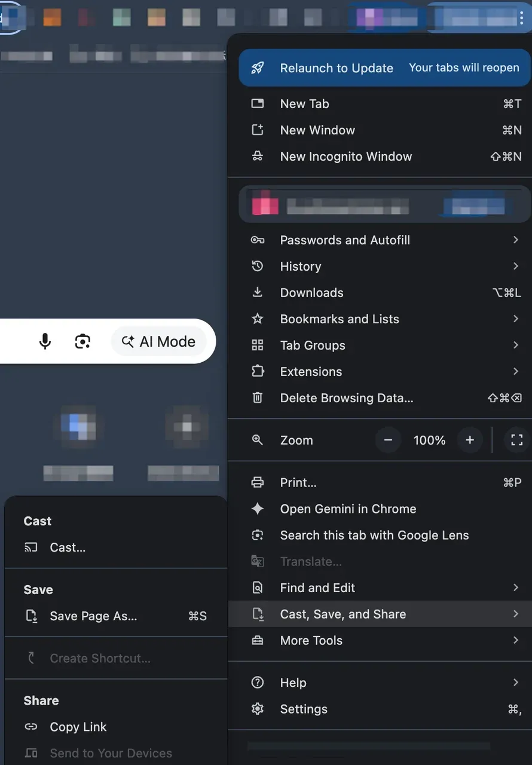Select Downloads menu entry
This screenshot has width=532, height=765.
(x=380, y=293)
